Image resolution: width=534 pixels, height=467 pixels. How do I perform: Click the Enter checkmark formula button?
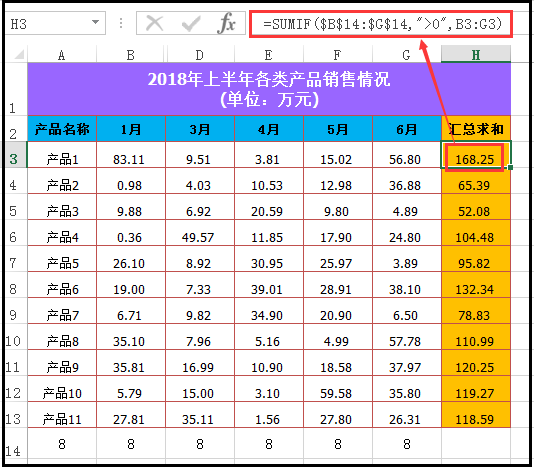[x=191, y=24]
